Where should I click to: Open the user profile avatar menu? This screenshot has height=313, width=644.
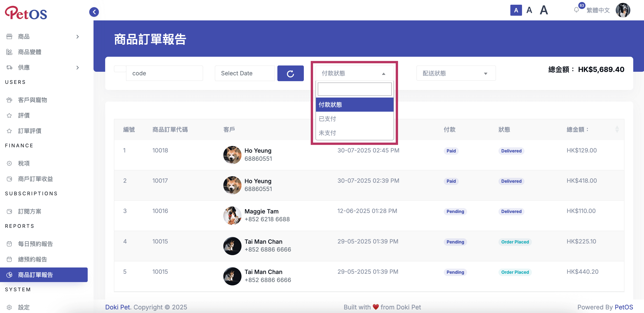(623, 10)
